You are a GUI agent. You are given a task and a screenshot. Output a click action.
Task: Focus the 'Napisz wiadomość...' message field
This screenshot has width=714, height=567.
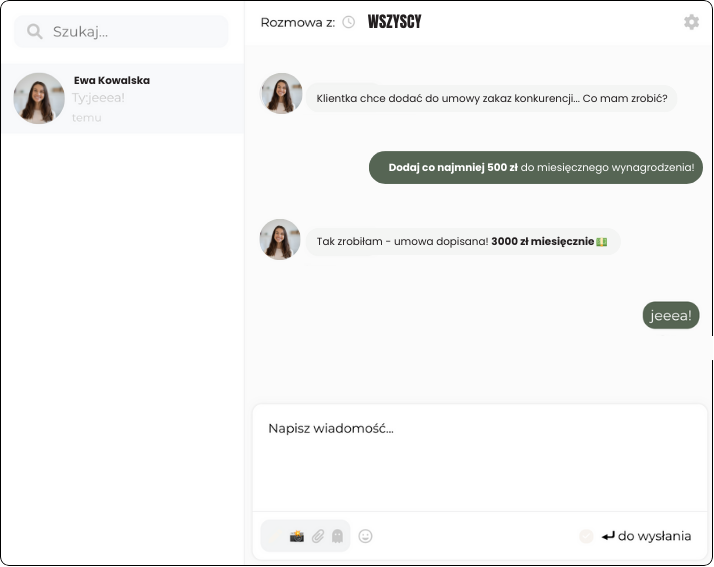click(478, 456)
